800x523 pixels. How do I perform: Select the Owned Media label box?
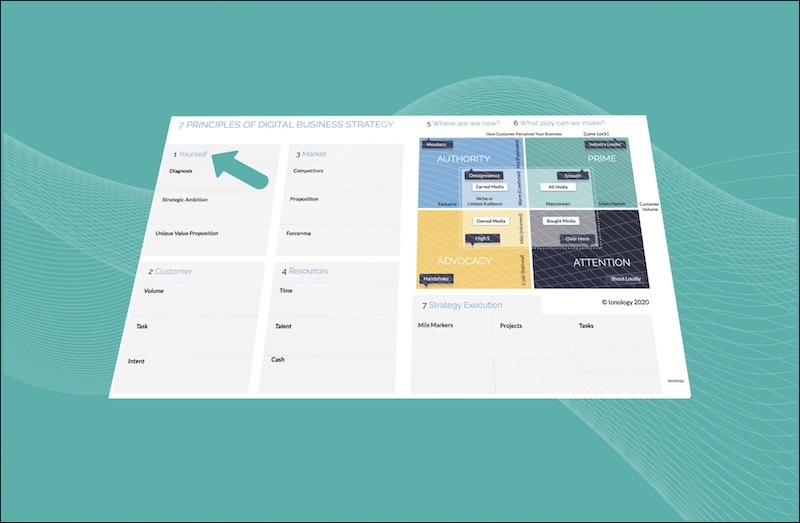489,221
